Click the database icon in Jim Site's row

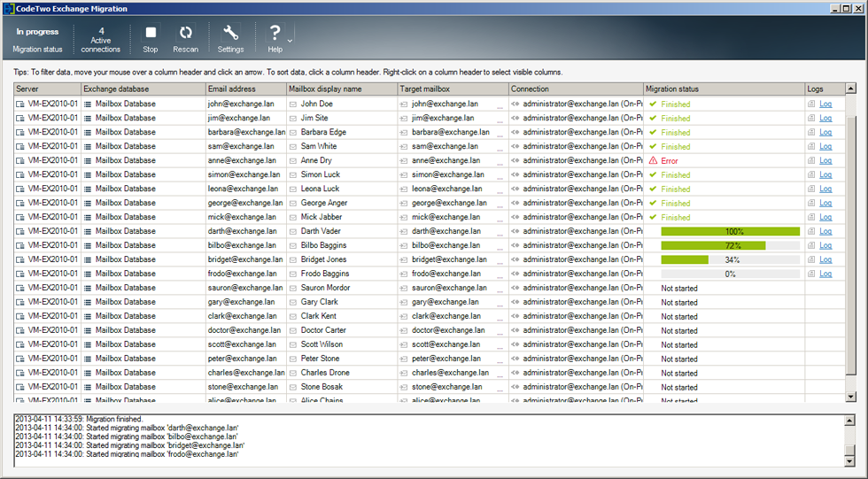pos(88,119)
